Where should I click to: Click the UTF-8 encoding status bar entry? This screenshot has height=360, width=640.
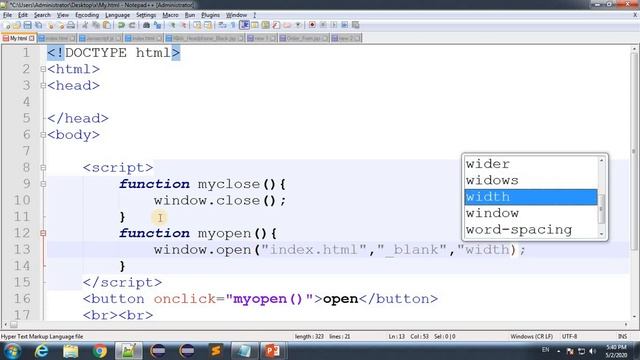(569, 336)
